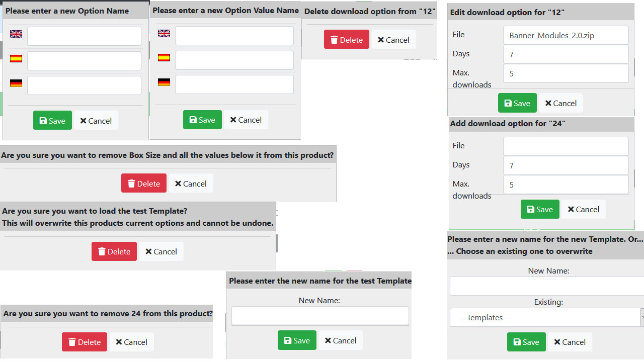This screenshot has height=362, width=644.
Task: Click the New Name field for test Template
Action: [320, 316]
